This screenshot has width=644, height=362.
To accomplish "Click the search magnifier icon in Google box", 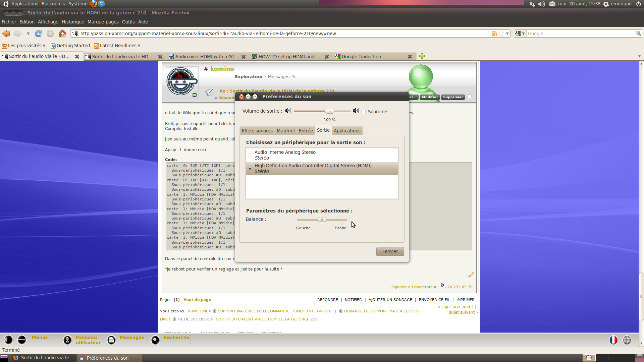I will click(638, 34).
